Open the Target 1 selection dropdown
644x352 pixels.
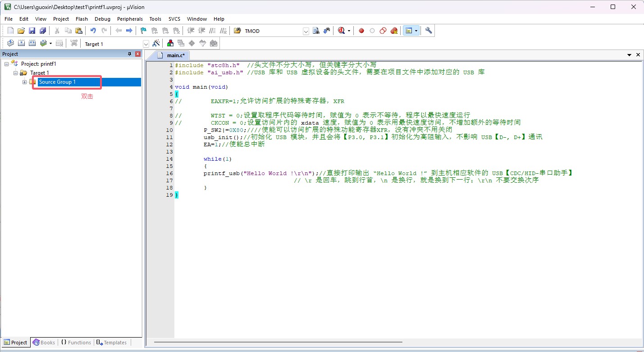146,44
